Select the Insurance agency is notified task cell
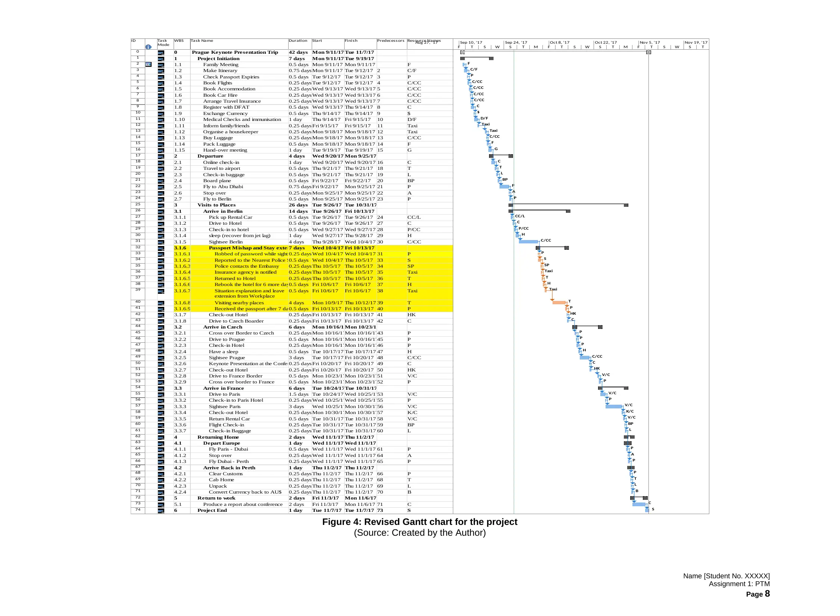840x616 pixels. coord(246,273)
